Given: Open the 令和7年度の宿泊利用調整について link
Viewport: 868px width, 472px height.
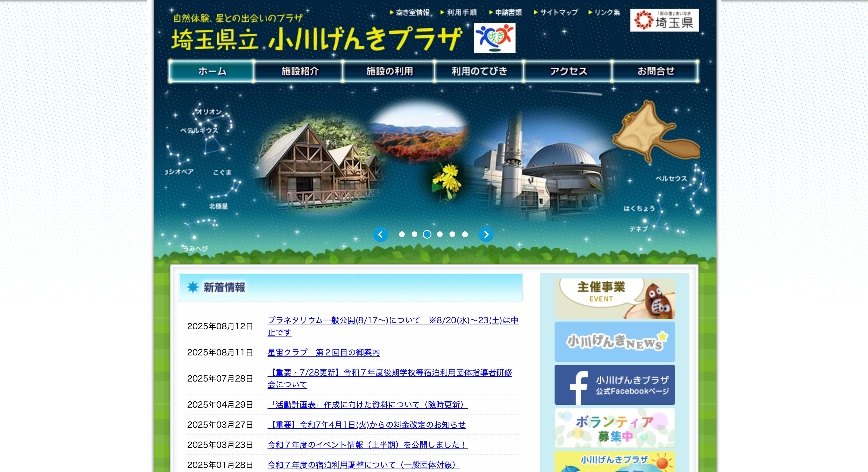Looking at the screenshot, I should [364, 465].
